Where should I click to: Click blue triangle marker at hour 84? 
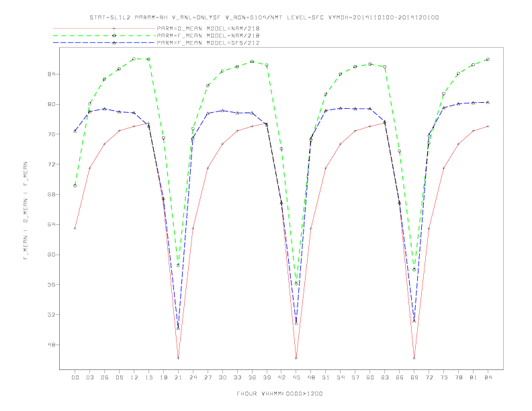coord(488,102)
